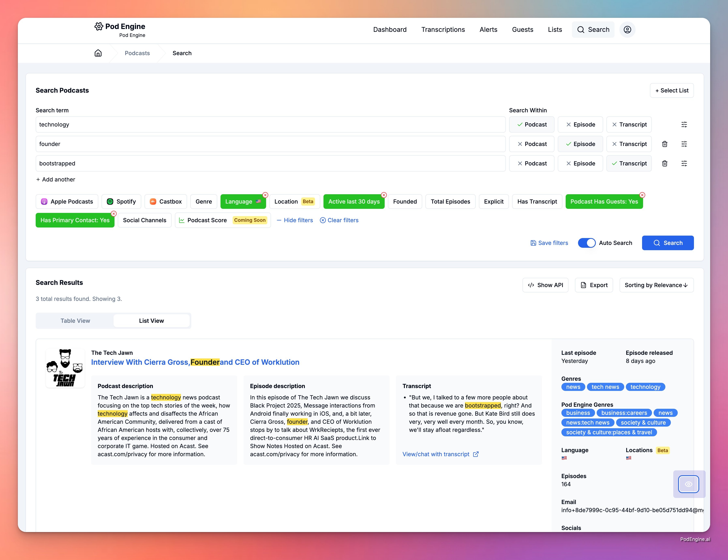Click the eye icon on the result card
This screenshot has width=728, height=560.
688,484
